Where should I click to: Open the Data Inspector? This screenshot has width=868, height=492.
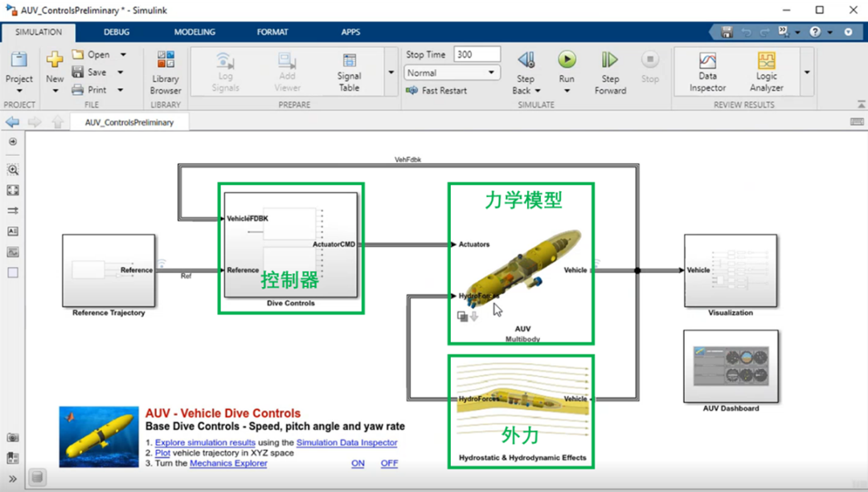point(707,72)
